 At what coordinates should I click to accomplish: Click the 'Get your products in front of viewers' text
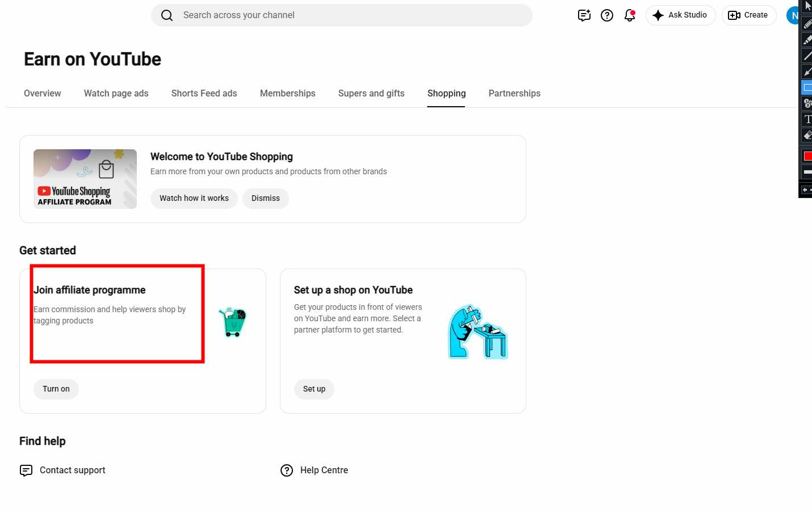point(358,318)
